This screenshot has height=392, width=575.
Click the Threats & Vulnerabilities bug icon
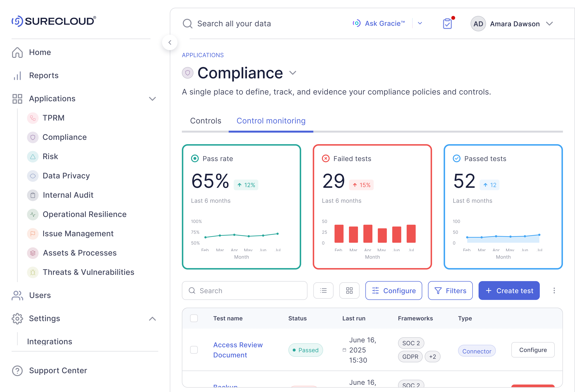coord(33,272)
